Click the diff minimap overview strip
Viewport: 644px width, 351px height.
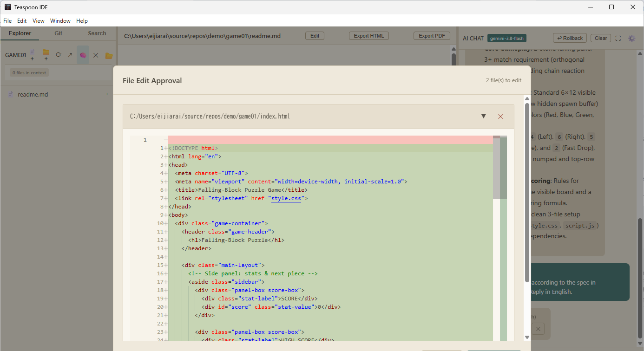click(x=504, y=239)
